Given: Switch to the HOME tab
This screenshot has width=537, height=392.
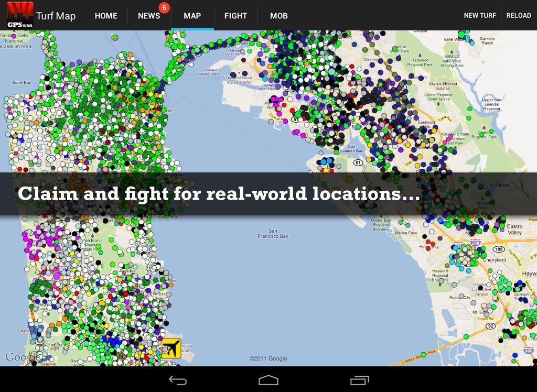Looking at the screenshot, I should point(106,16).
